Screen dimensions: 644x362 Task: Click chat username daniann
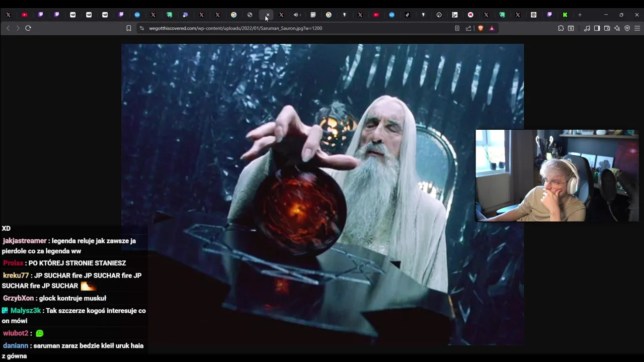coord(16,346)
